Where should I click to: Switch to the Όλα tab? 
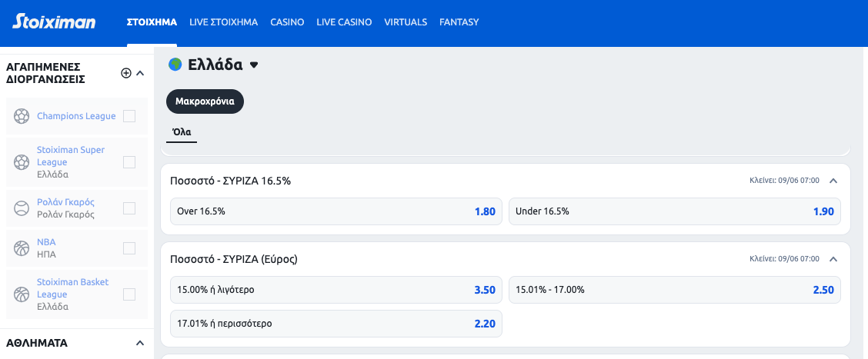pos(182,132)
